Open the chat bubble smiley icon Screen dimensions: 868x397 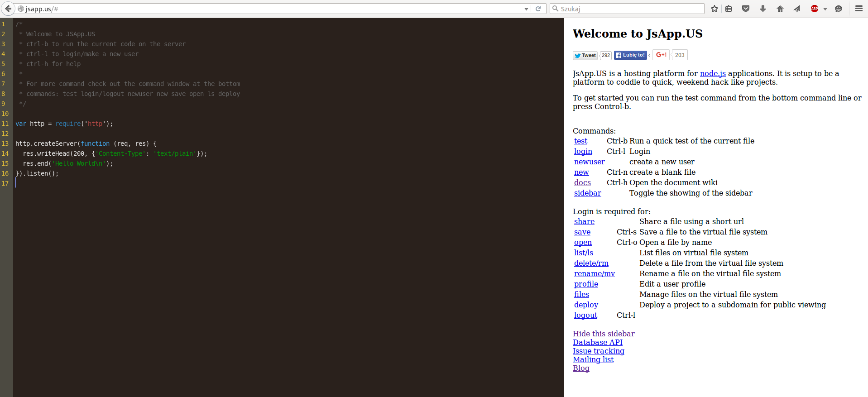coord(839,9)
